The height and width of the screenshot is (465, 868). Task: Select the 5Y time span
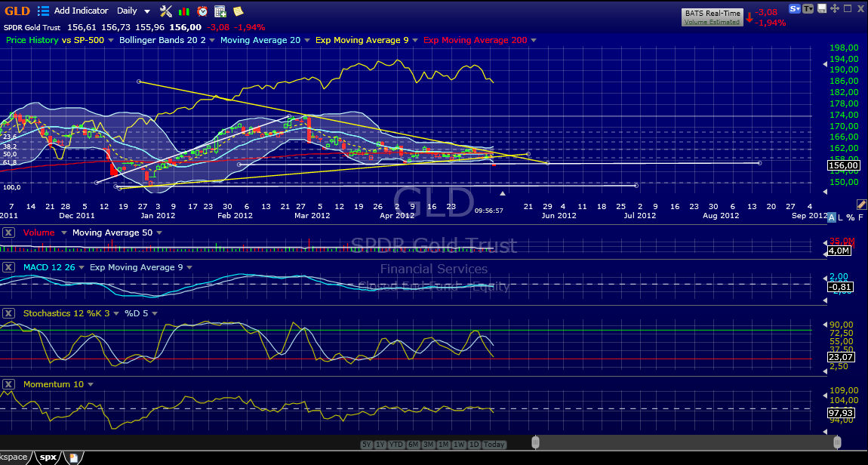point(367,445)
